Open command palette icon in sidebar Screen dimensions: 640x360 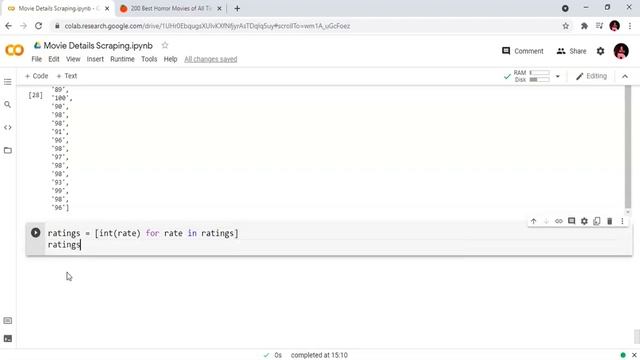pyautogui.click(x=8, y=321)
